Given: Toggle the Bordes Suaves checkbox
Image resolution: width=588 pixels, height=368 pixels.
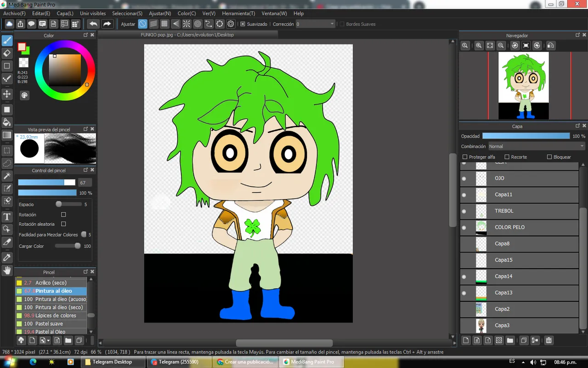Looking at the screenshot, I should (x=342, y=24).
